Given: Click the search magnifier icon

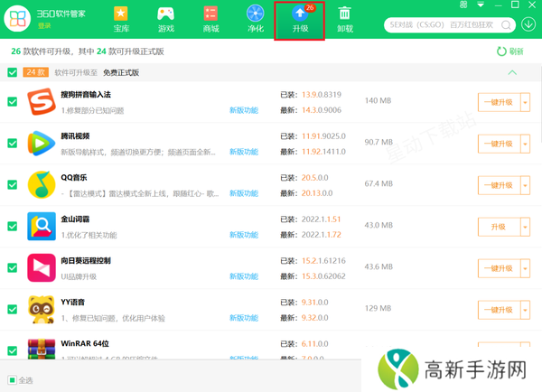Looking at the screenshot, I should 506,25.
